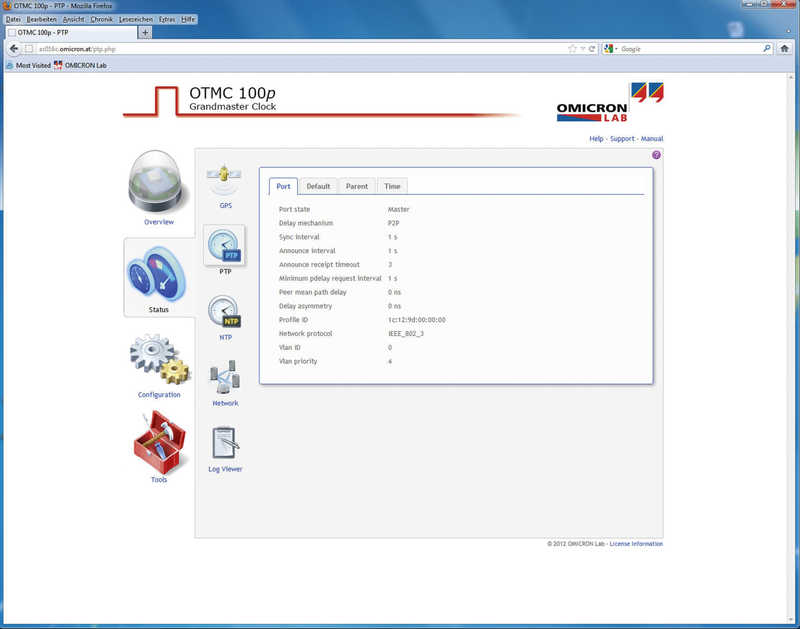Switch to the Parent tab
Screen dimensions: 800x629
click(x=357, y=186)
